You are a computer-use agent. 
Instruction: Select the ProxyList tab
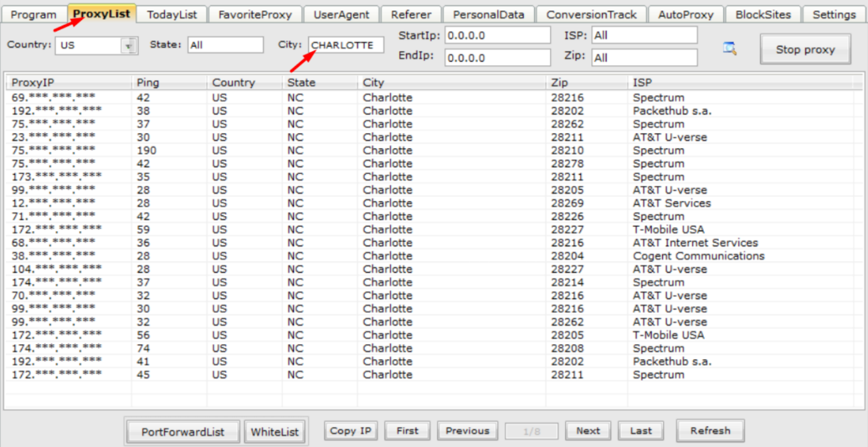(x=102, y=13)
